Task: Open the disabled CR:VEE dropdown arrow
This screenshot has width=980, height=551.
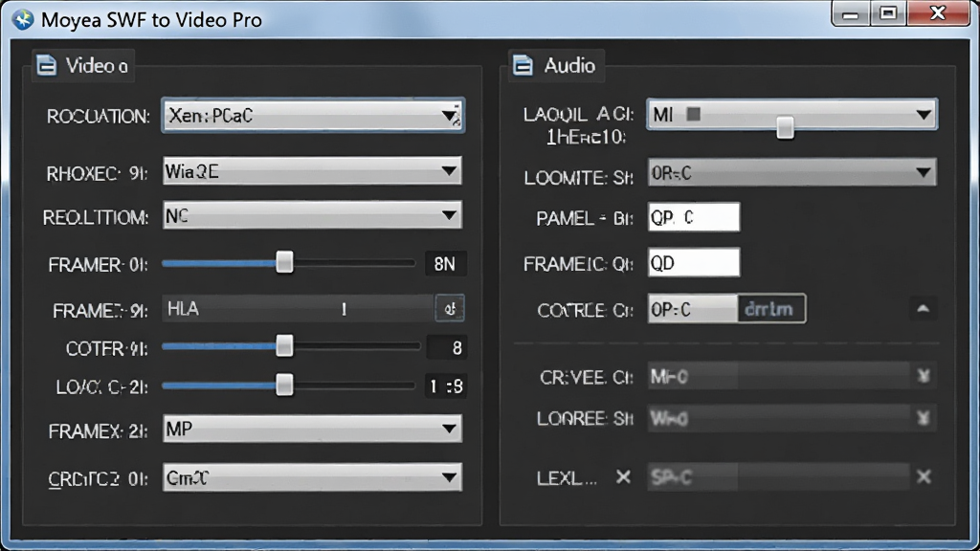Action: 924,376
